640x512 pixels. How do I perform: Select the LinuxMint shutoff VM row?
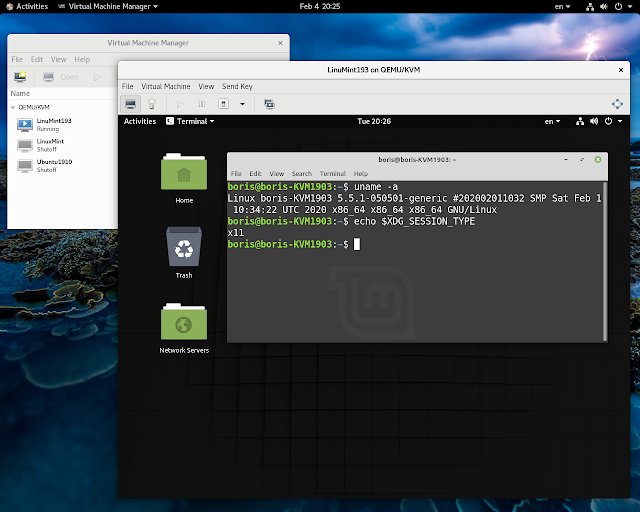click(62, 145)
